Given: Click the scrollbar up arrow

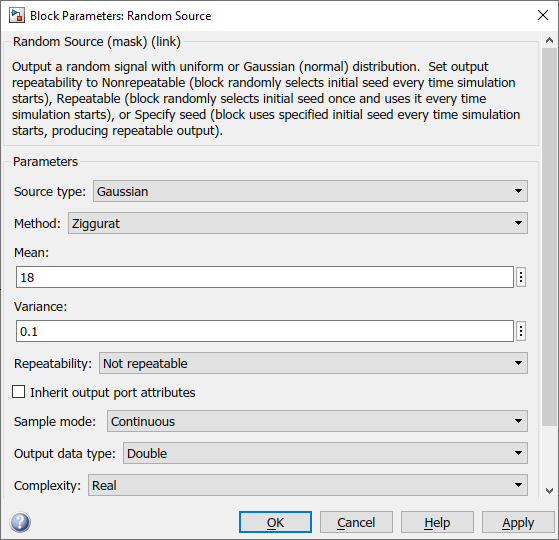Looking at the screenshot, I should click(549, 40).
